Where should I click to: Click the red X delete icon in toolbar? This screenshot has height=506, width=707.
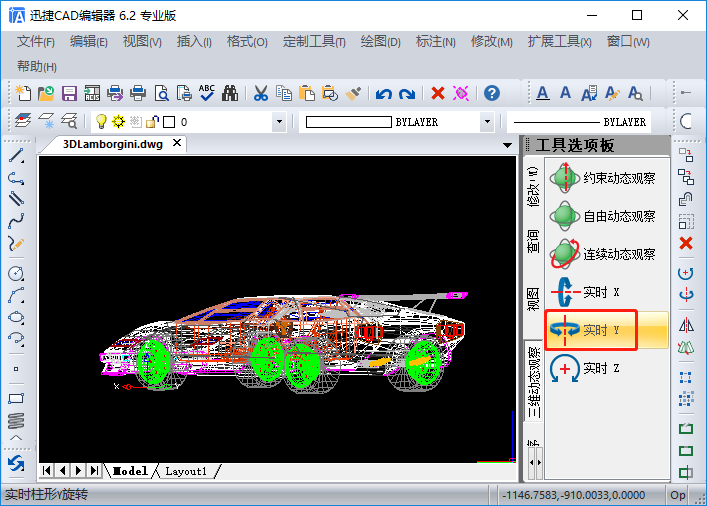pyautogui.click(x=438, y=93)
